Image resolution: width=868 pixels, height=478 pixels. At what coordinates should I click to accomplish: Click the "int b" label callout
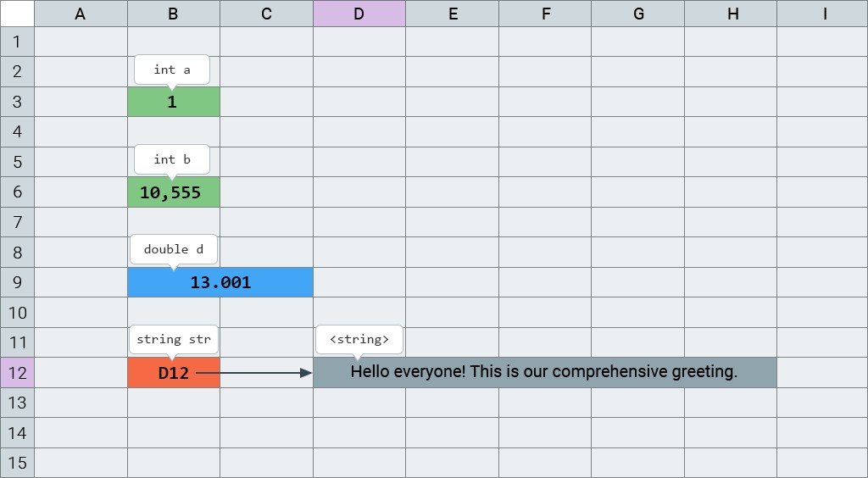pos(172,159)
